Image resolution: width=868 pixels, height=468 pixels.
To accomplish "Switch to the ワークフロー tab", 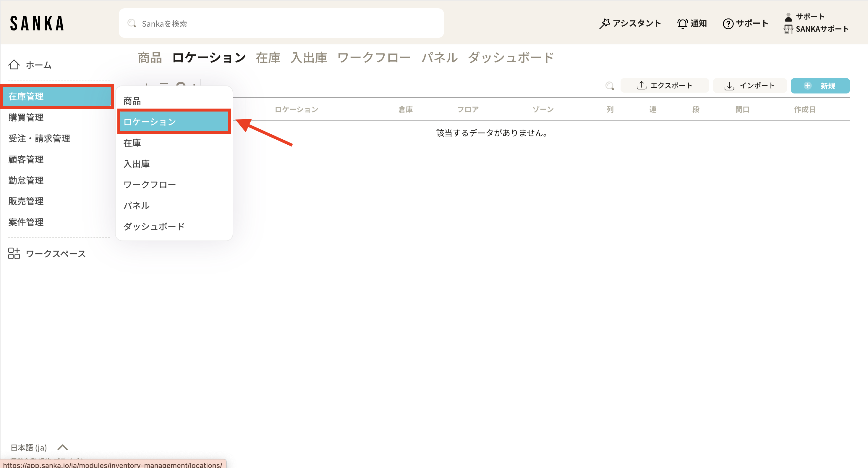I will (x=374, y=58).
